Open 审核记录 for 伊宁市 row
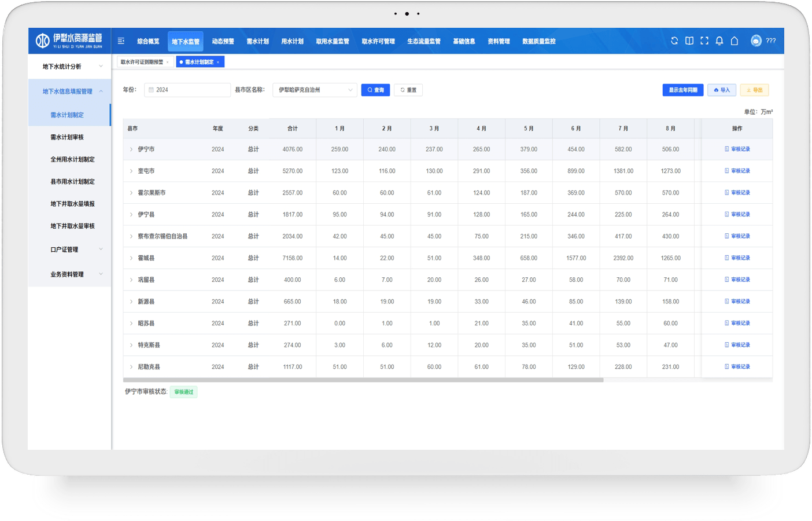Image resolution: width=812 pixels, height=521 pixels. click(x=737, y=149)
